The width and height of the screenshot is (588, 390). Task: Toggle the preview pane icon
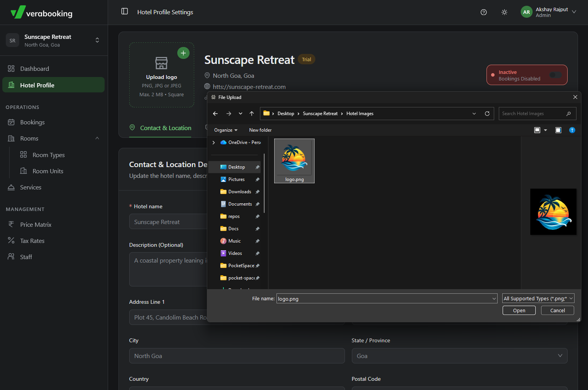[558, 130]
